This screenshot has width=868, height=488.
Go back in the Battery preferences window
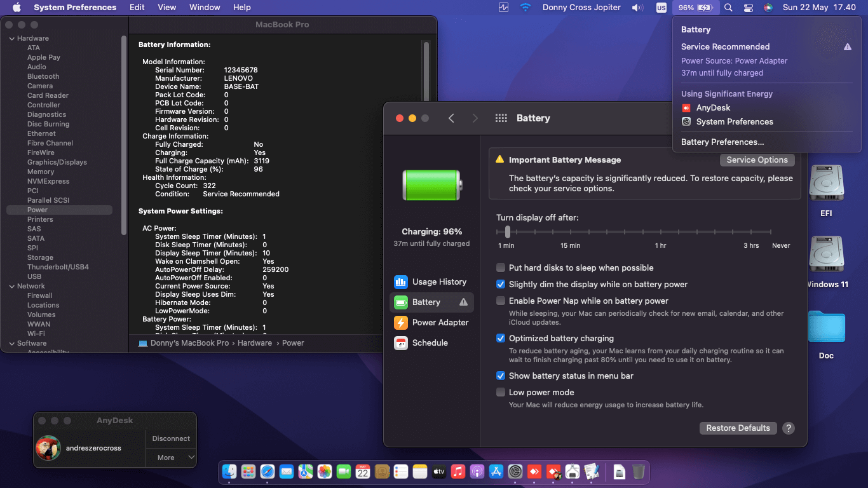tap(451, 118)
